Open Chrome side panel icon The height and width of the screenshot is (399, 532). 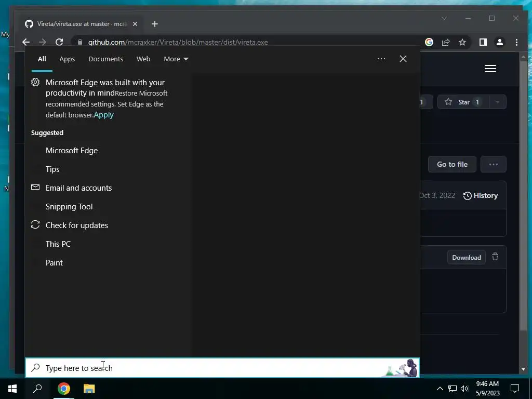[483, 42]
